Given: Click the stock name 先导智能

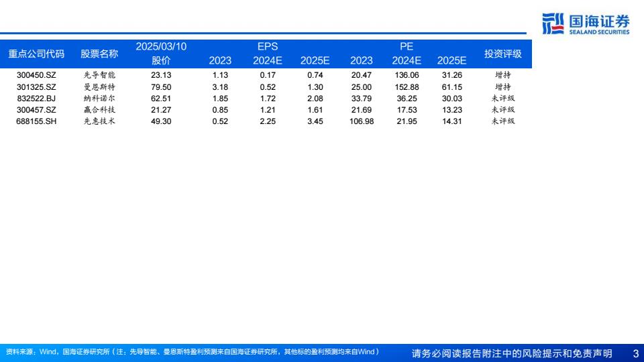Looking at the screenshot, I should (x=99, y=75).
